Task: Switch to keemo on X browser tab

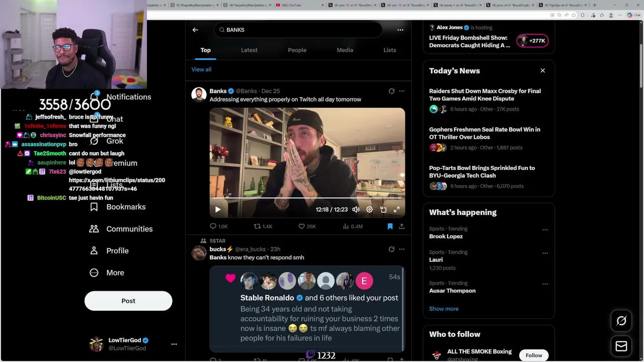Action: click(x=457, y=5)
